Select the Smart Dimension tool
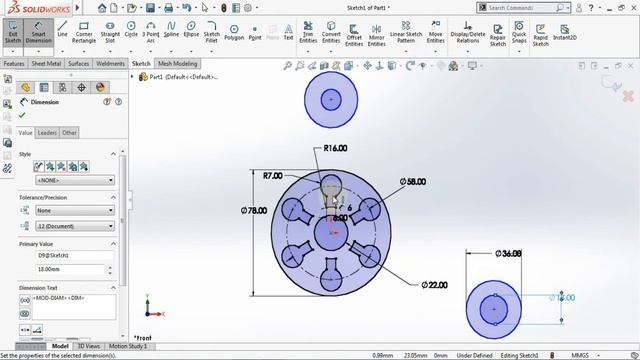 (x=38, y=32)
